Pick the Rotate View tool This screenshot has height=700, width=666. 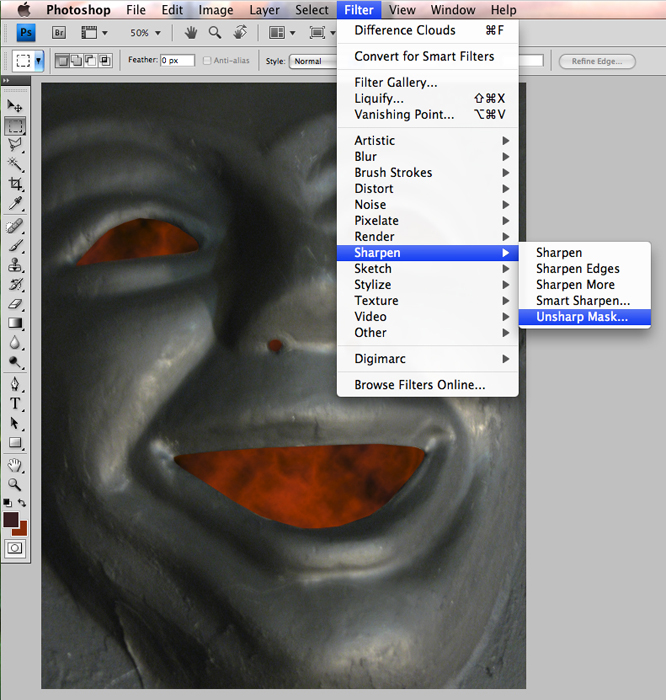(240, 33)
